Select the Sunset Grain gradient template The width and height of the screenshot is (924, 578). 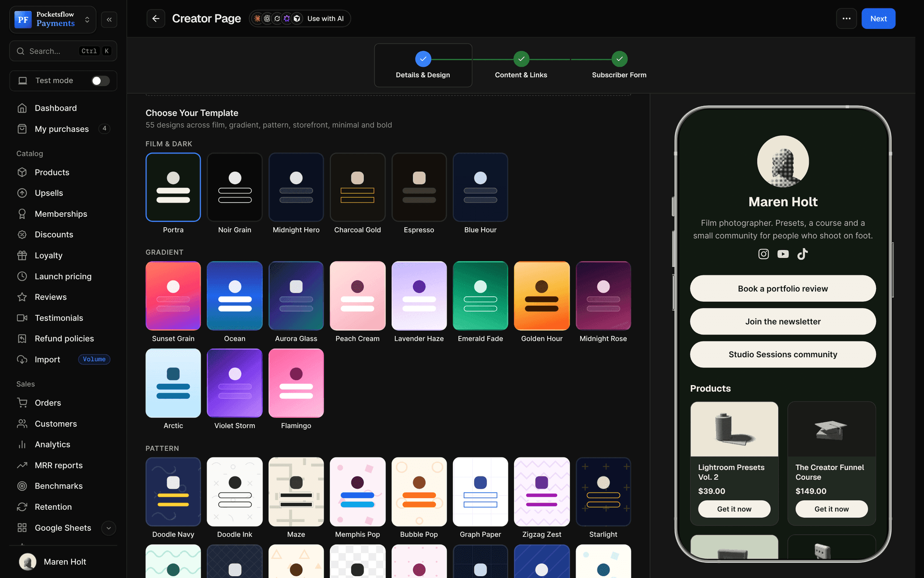173,296
